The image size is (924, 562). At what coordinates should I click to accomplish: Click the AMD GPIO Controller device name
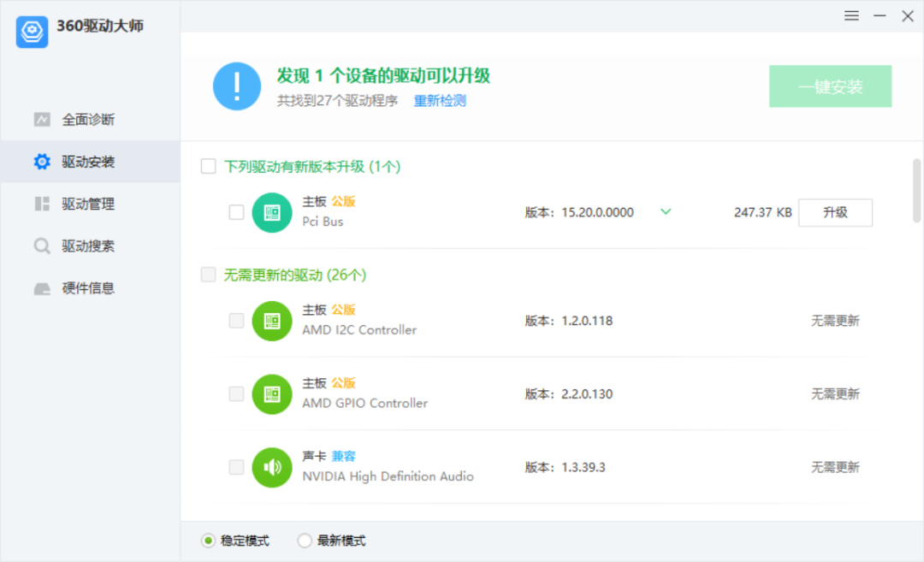point(364,403)
